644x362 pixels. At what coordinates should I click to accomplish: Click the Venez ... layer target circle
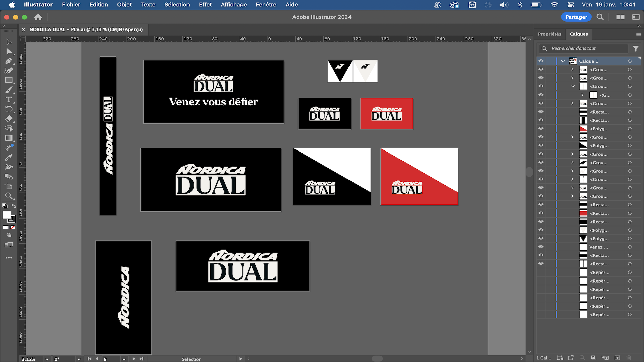tap(630, 247)
